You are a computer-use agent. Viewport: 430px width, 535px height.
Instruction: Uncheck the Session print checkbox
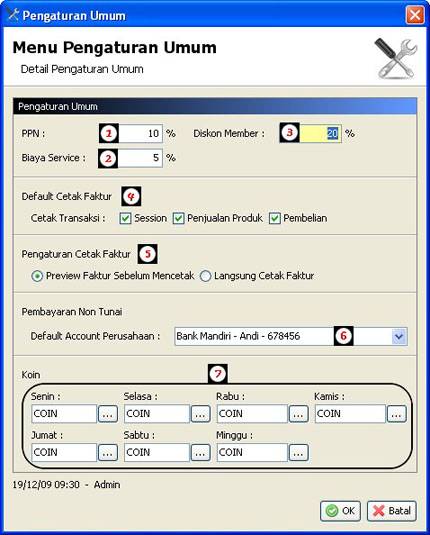pyautogui.click(x=125, y=218)
